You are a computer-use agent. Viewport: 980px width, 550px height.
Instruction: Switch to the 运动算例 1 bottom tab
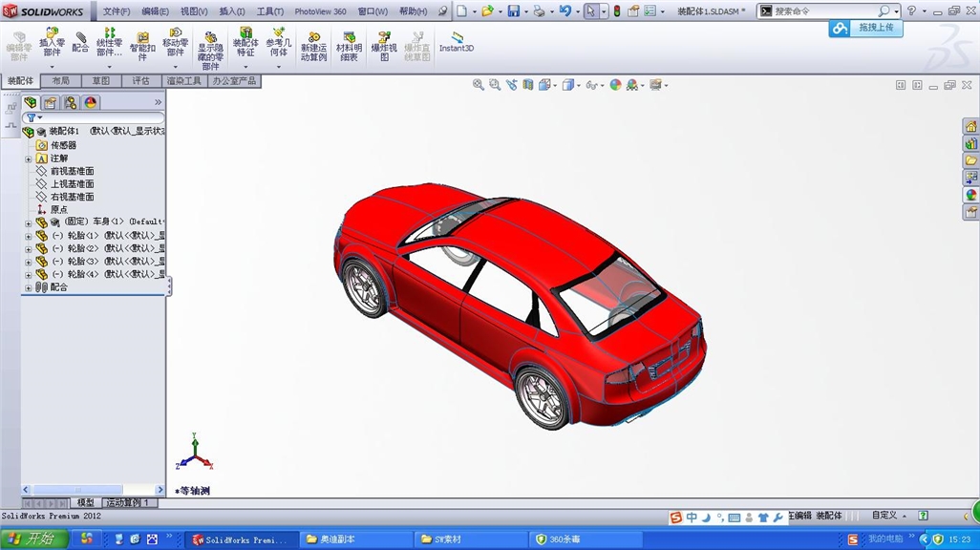point(127,502)
